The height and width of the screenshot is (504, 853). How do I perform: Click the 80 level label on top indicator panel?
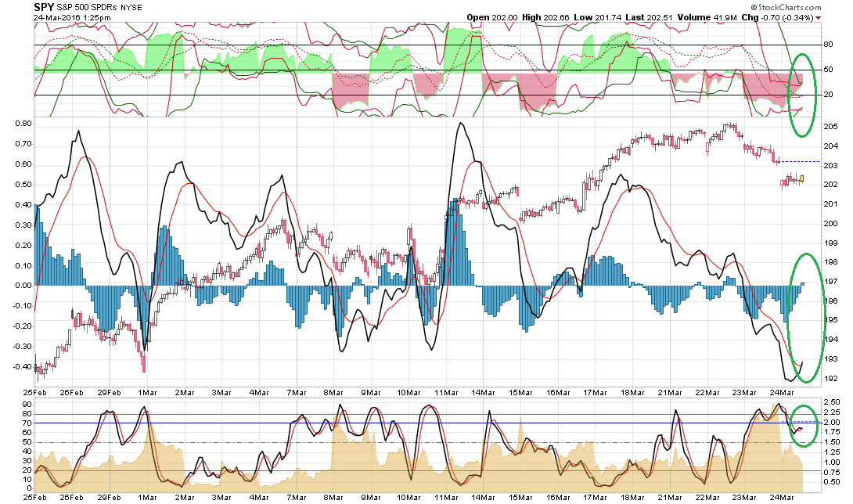point(829,45)
